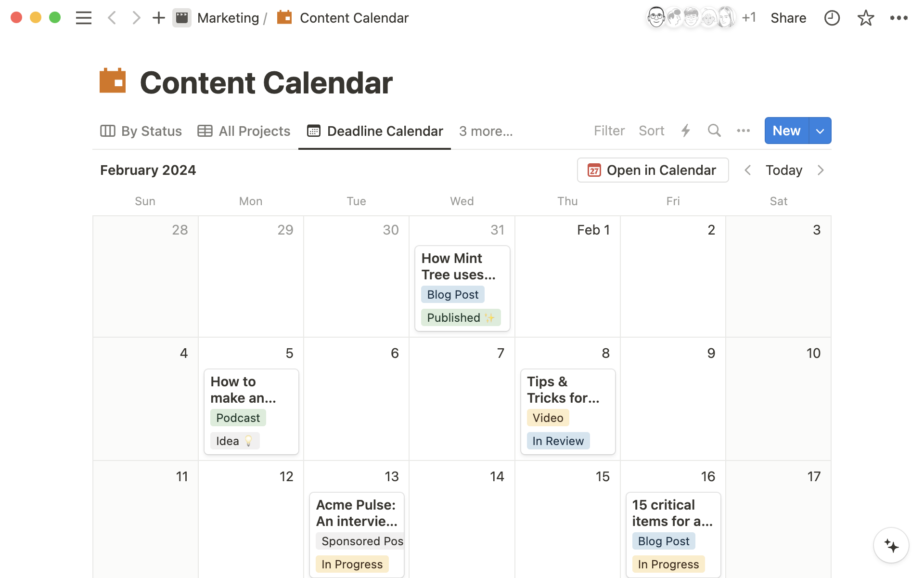Viewport: 924px width, 578px height.
Task: Expand the Sort options dropdown
Action: coord(651,131)
